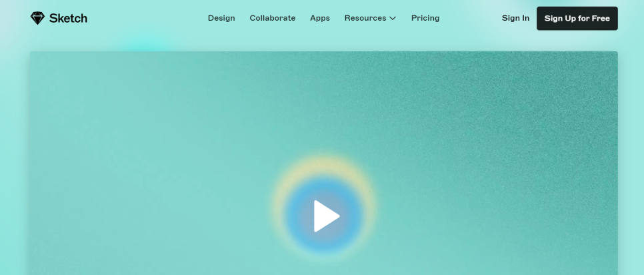Viewport: 644px width, 275px height.
Task: Click the Sign In link
Action: coord(515,18)
